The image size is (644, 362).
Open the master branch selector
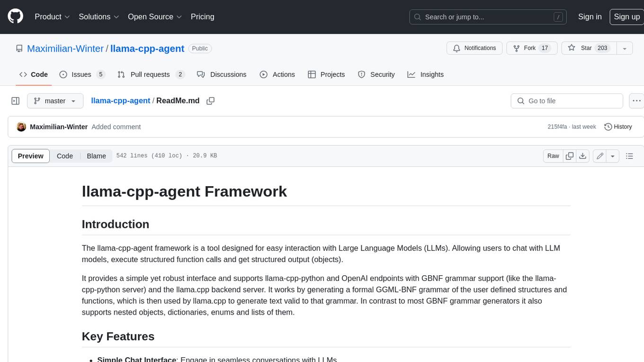(x=55, y=101)
